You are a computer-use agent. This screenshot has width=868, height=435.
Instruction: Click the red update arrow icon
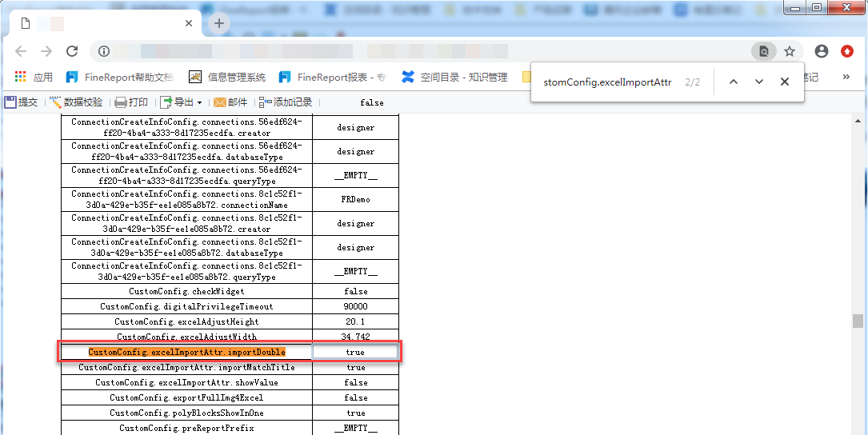(847, 51)
